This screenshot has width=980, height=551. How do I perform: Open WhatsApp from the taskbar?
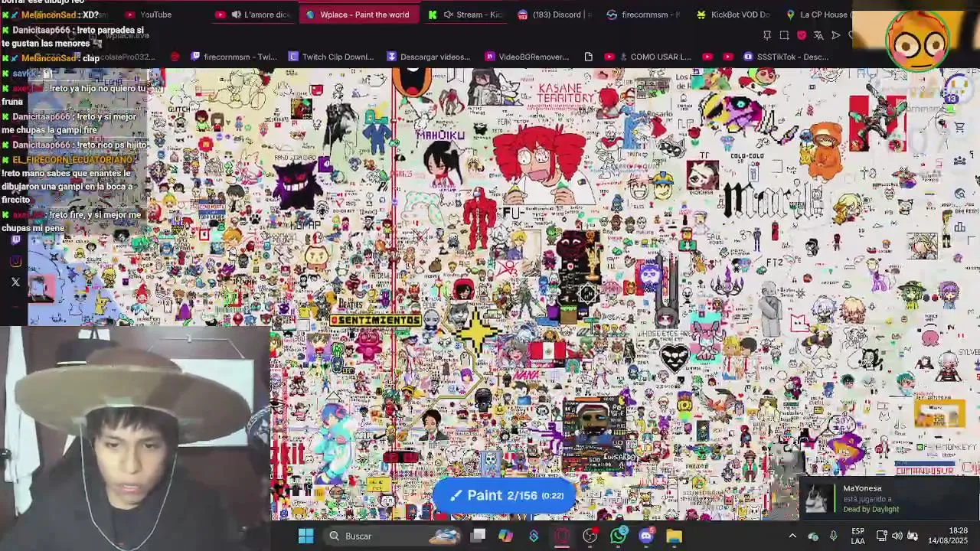point(618,536)
